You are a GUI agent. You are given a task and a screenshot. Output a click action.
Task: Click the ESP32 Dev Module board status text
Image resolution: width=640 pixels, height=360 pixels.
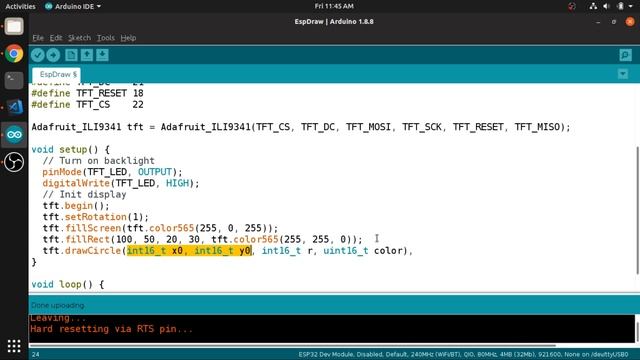(463, 355)
